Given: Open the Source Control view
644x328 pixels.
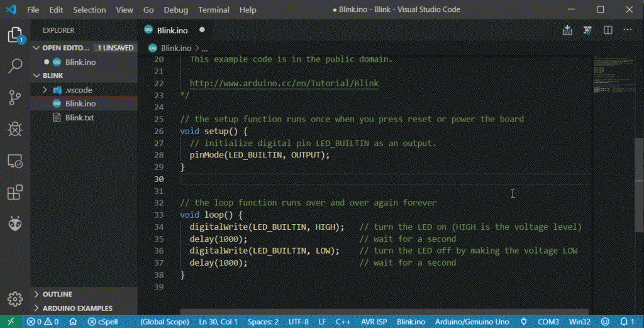Looking at the screenshot, I should point(15,97).
